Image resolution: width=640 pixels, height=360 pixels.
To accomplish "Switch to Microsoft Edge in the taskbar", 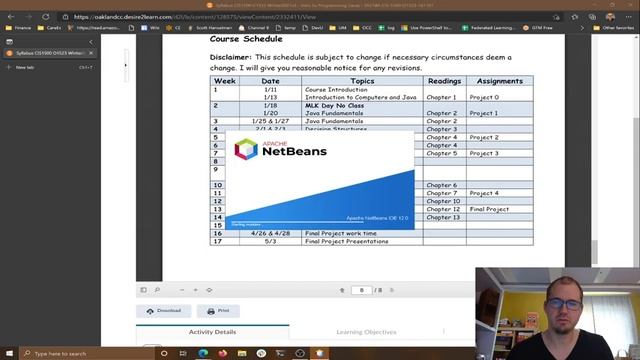I will [x=203, y=353].
